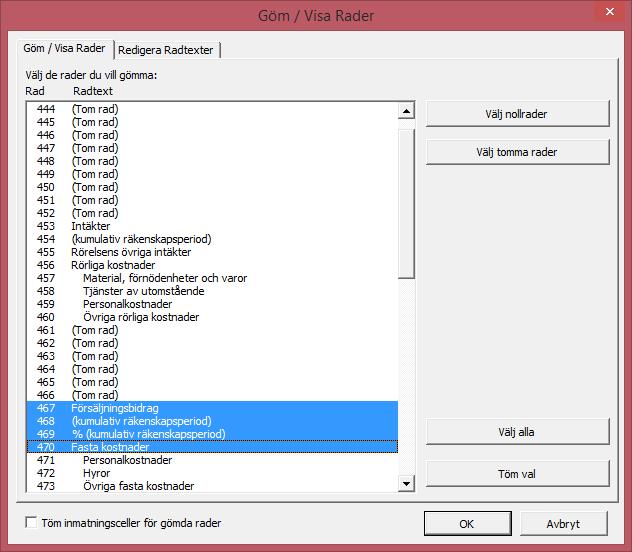The image size is (632, 552).
Task: Enable Töm inmatningsceller för gömda rader checkbox
Action: tap(31, 523)
